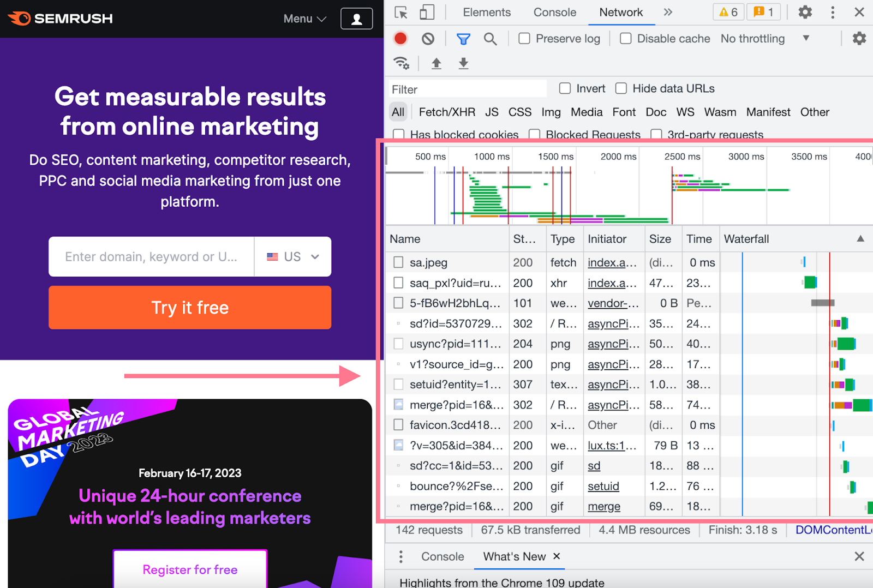Click Register for free button
The image size is (873, 588).
click(190, 569)
